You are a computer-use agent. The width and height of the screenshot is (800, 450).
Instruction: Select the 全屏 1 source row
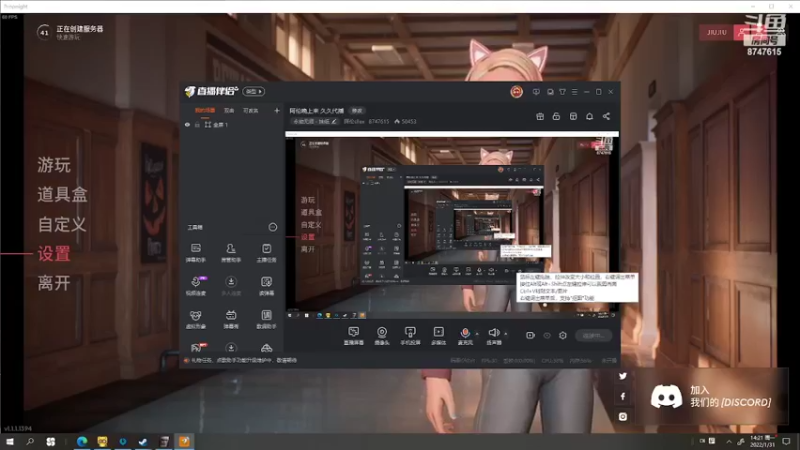232,124
